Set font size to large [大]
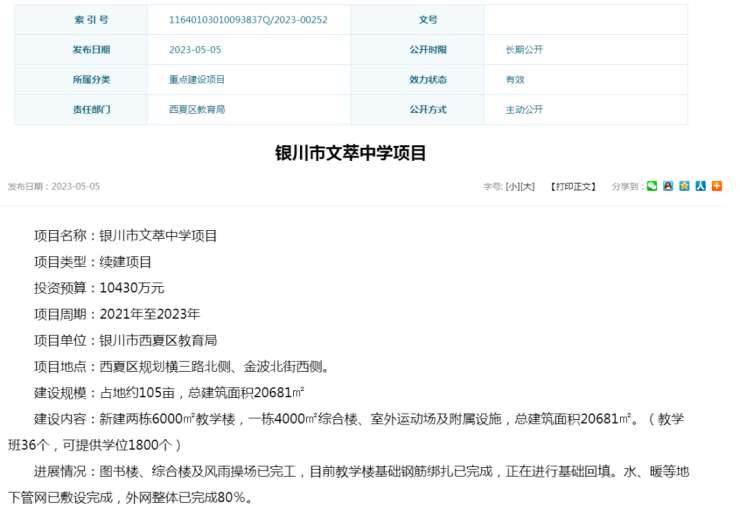Viewport: 740px width, 517px height. click(x=528, y=187)
